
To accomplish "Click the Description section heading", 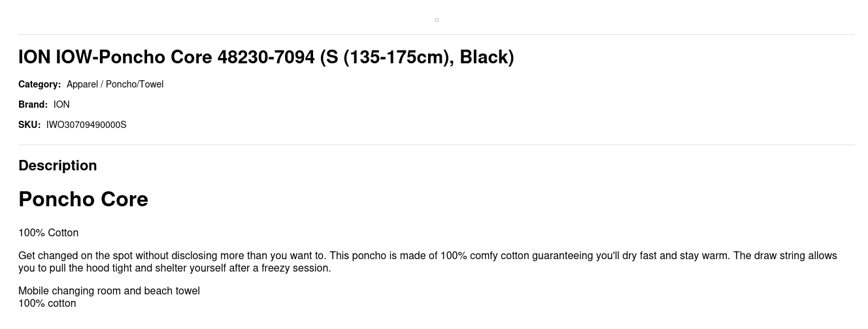I will pos(58,166).
